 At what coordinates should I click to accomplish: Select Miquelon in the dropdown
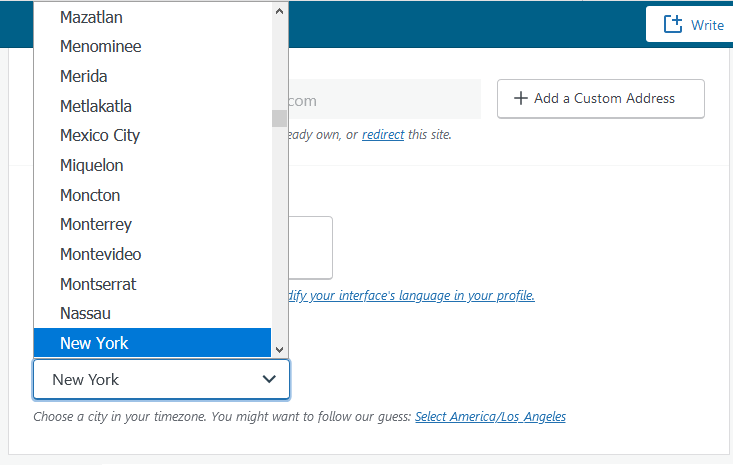point(92,165)
